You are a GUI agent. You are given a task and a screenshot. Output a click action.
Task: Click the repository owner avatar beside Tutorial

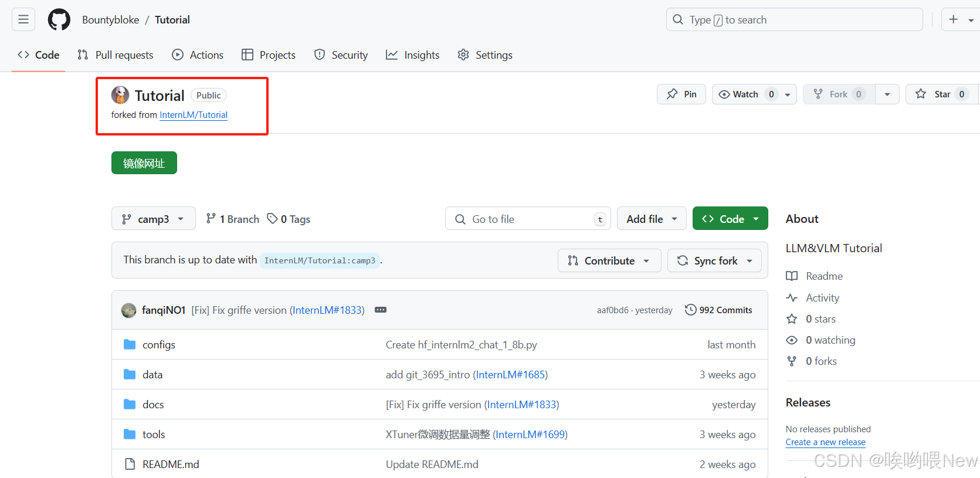120,95
